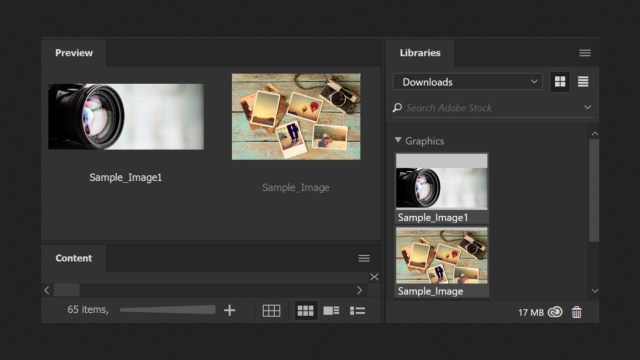Click the Libraries vertical scrollbar thumb

click(594, 190)
